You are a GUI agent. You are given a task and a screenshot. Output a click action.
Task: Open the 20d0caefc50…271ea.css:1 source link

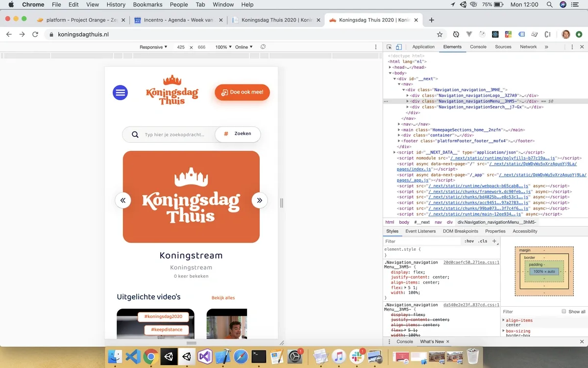coord(471,263)
